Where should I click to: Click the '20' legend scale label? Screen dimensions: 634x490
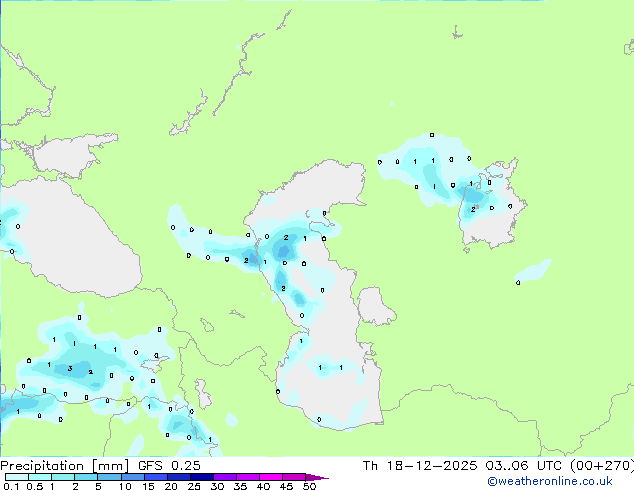tap(171, 486)
